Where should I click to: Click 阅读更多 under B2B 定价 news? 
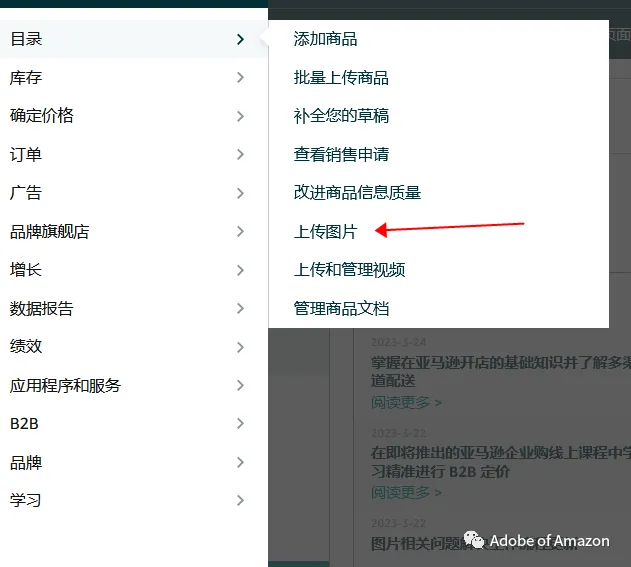click(x=406, y=492)
